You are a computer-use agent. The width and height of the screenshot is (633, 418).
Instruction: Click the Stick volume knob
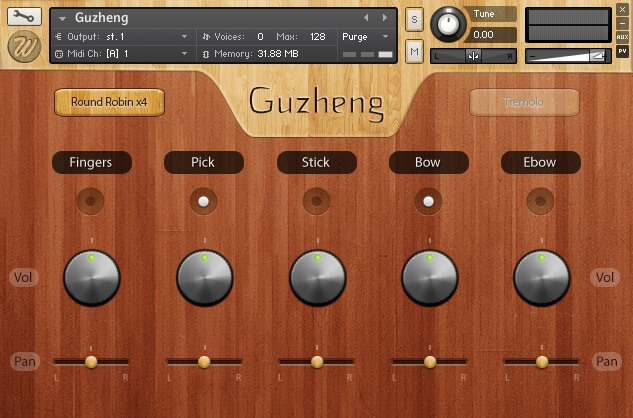click(x=318, y=278)
